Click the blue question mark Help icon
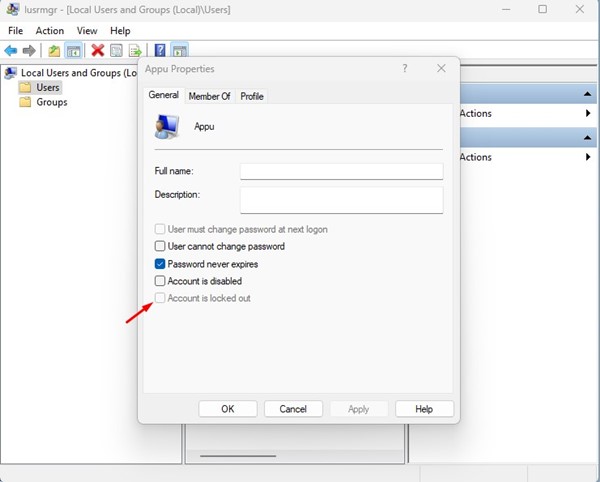This screenshot has width=600, height=482. (160, 50)
